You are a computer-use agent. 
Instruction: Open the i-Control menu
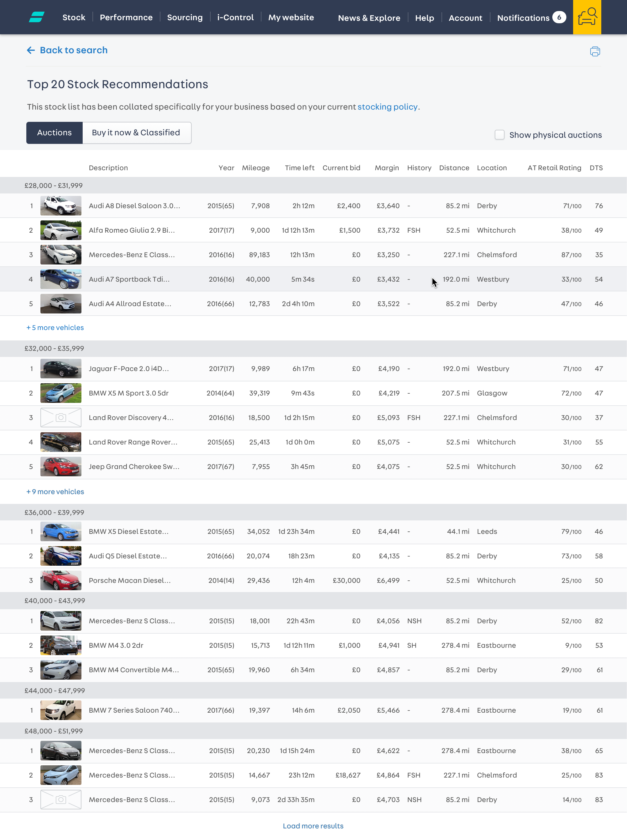click(235, 17)
